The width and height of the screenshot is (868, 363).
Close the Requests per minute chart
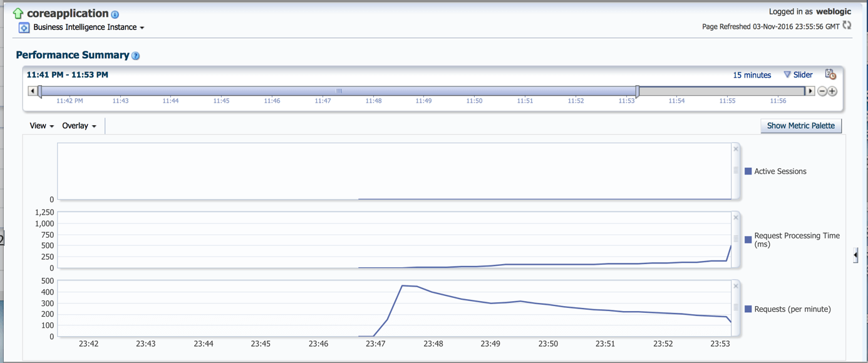(736, 286)
